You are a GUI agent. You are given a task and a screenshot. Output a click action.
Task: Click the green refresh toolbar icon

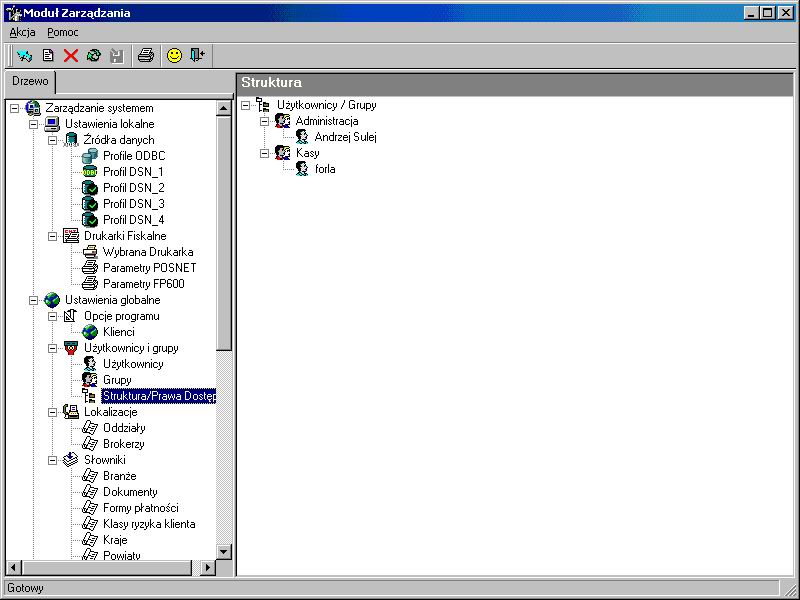[x=94, y=55]
